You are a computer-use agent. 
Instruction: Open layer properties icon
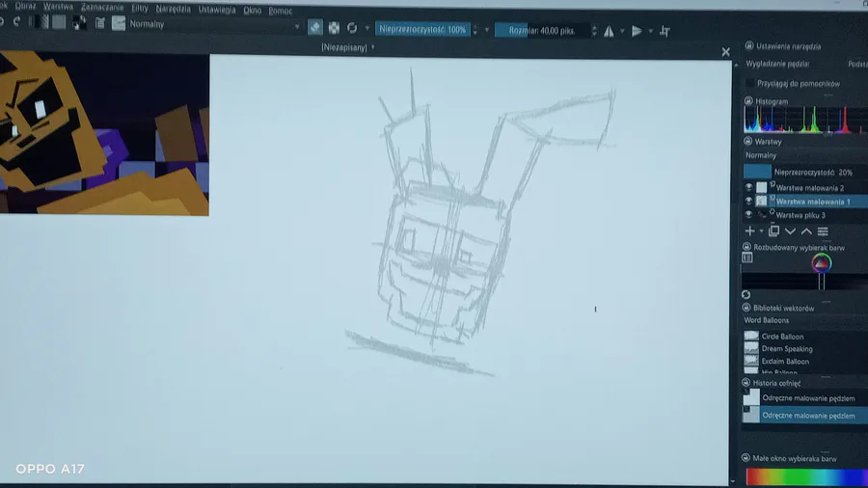coord(824,231)
